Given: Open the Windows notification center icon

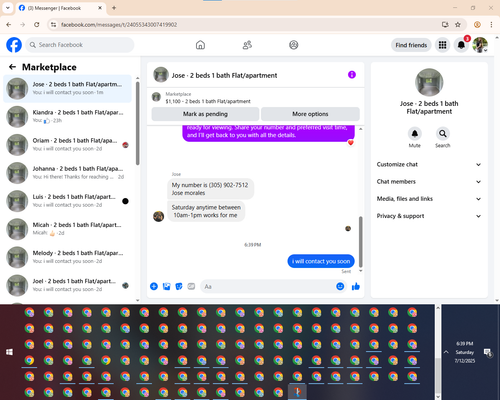Looking at the screenshot, I should click(488, 353).
